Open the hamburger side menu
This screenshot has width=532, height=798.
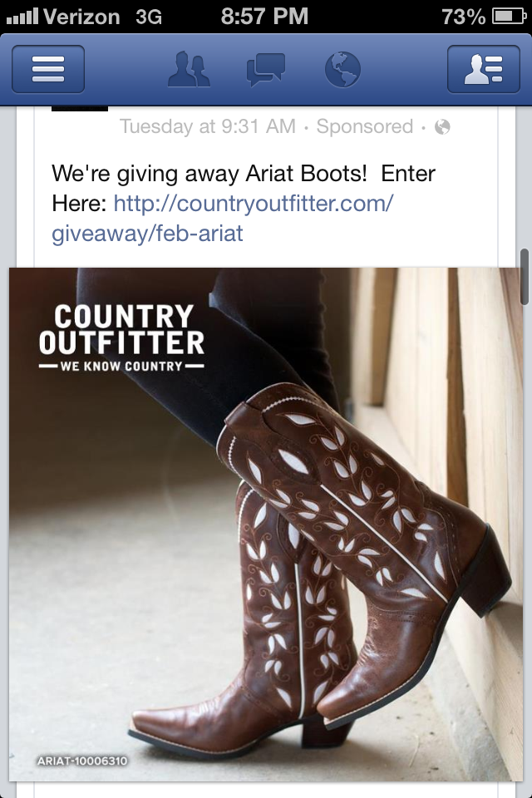tap(48, 69)
